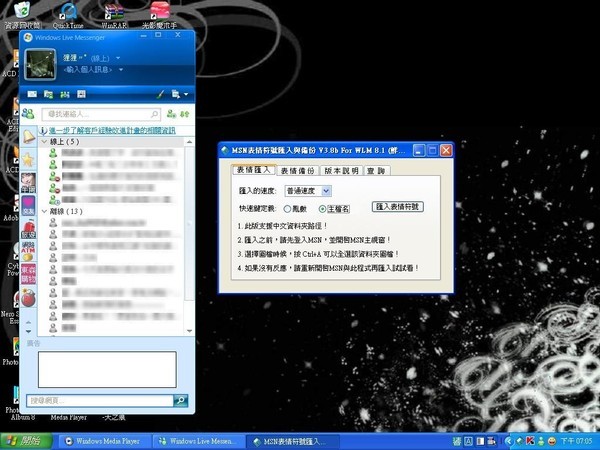Open the red bomb game tab in sidebar
Screen dimensions: 600x450
point(28,297)
